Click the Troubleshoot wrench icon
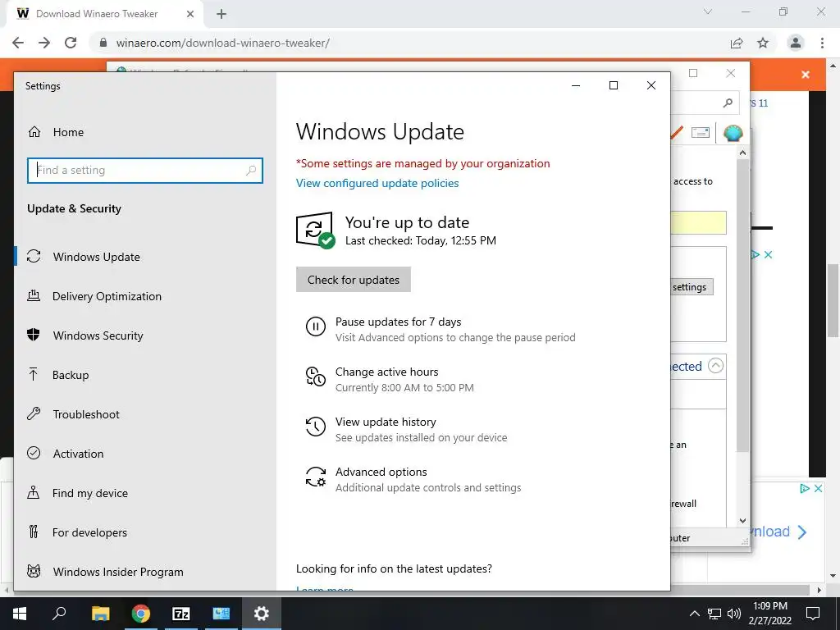840x630 pixels. click(x=34, y=413)
